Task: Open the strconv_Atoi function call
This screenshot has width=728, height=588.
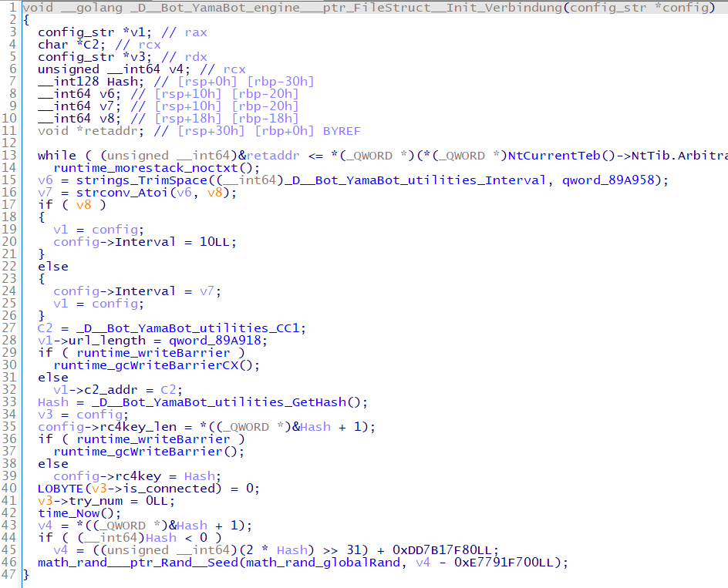Action: coord(122,193)
